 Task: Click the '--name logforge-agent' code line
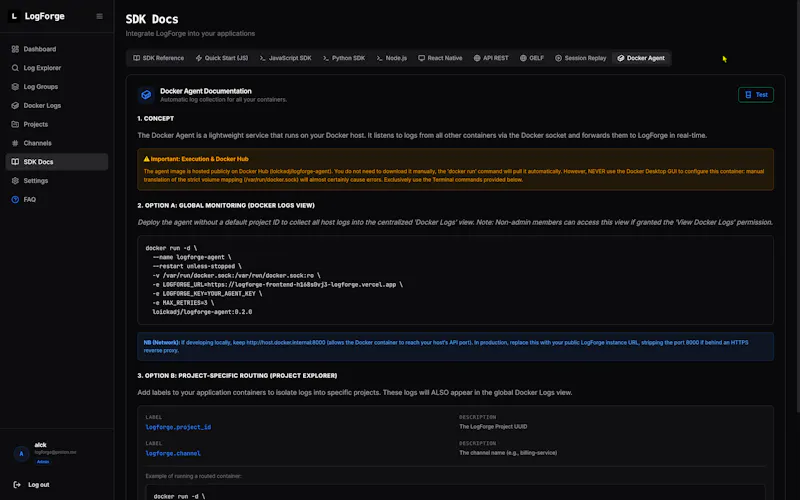tap(192, 257)
